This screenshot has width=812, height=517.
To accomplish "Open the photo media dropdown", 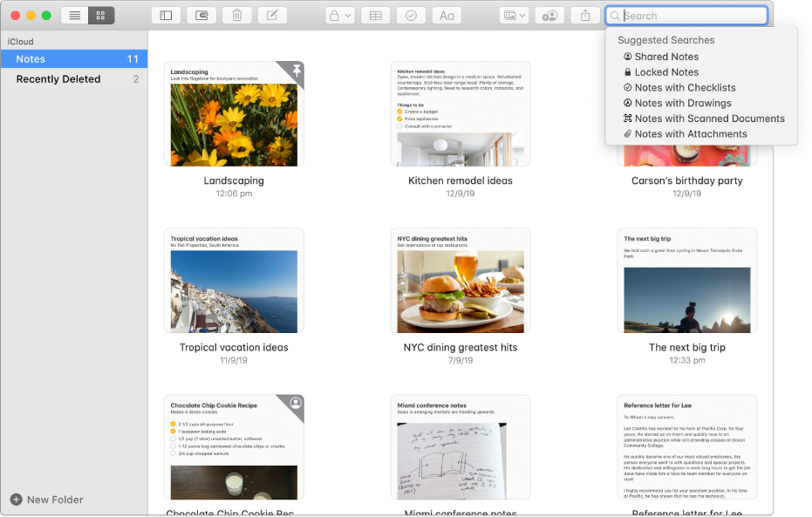I will 514,16.
